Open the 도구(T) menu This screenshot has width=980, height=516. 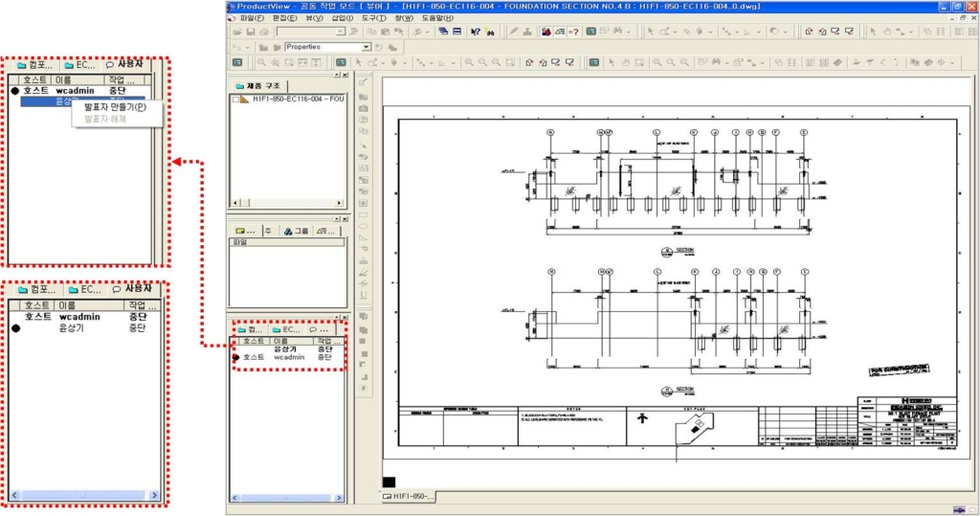(x=373, y=18)
